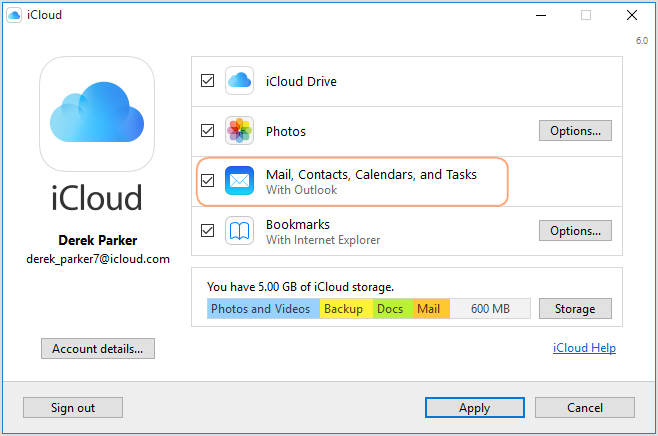Click the yellow Backup storage segment
Image resolution: width=658 pixels, height=436 pixels.
pos(345,309)
